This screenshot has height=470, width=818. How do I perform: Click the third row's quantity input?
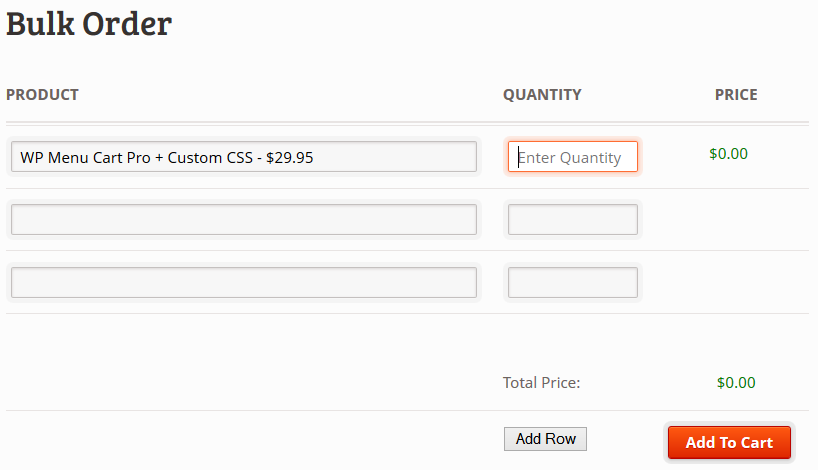(573, 283)
